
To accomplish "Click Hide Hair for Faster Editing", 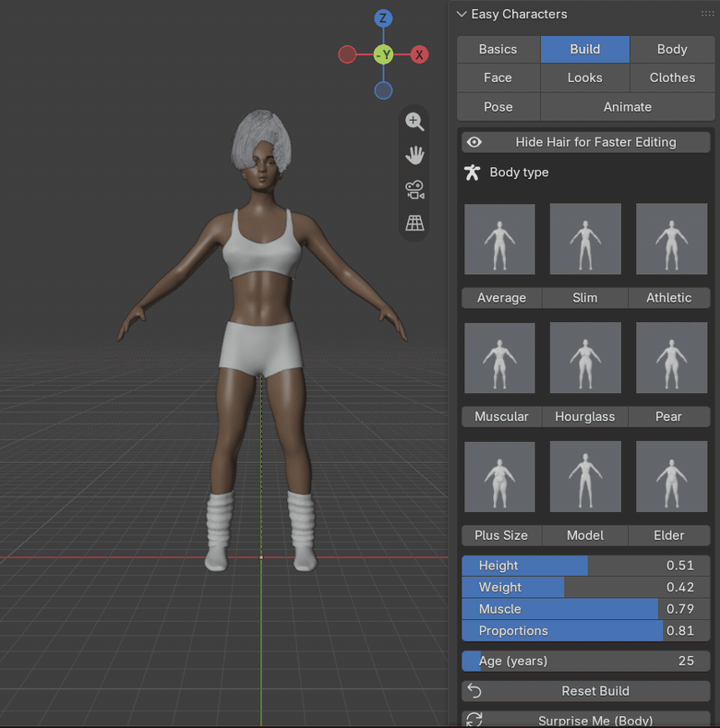I will pos(586,142).
